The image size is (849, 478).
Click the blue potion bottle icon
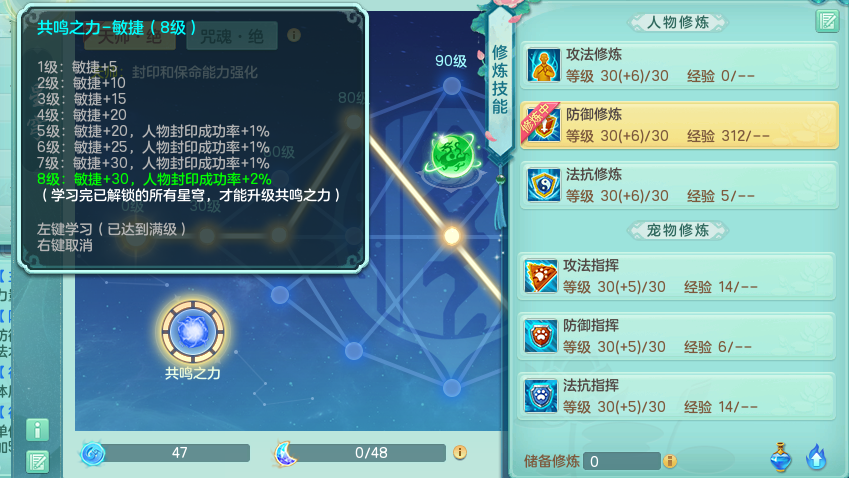click(780, 457)
